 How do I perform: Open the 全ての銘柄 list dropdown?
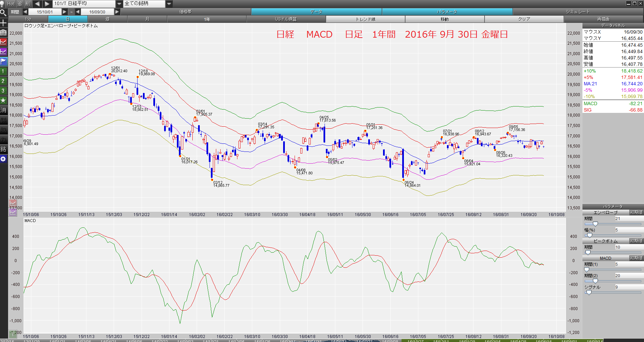(169, 4)
